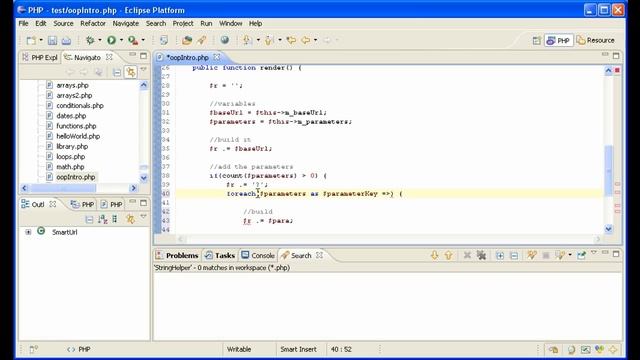Open the Back navigation history dropdown
The image size is (640, 360).
(316, 40)
